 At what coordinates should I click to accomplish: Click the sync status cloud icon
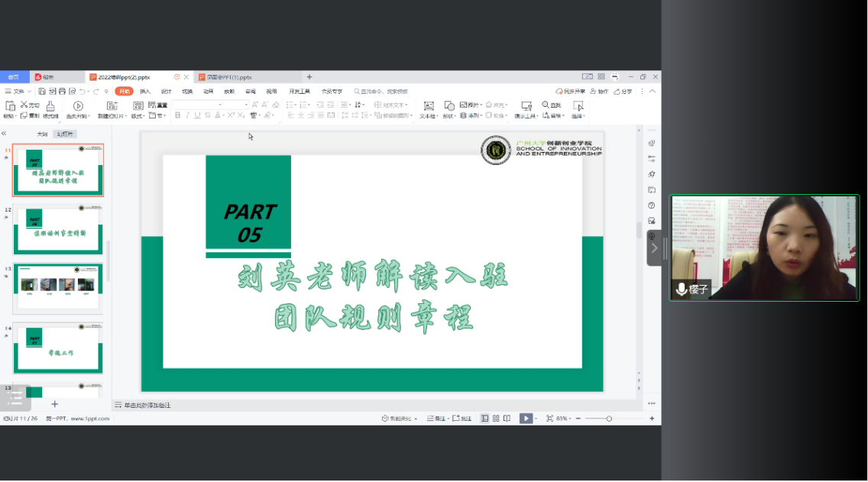click(559, 92)
